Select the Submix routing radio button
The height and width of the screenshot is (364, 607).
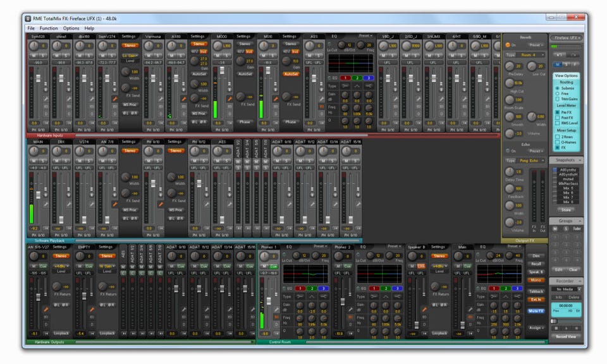(x=558, y=88)
